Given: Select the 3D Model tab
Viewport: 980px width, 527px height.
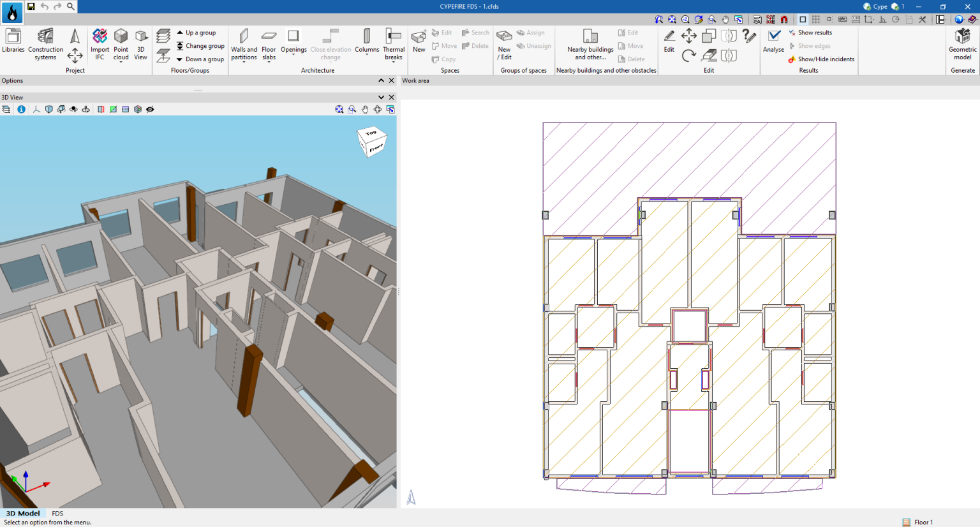Looking at the screenshot, I should [x=23, y=513].
